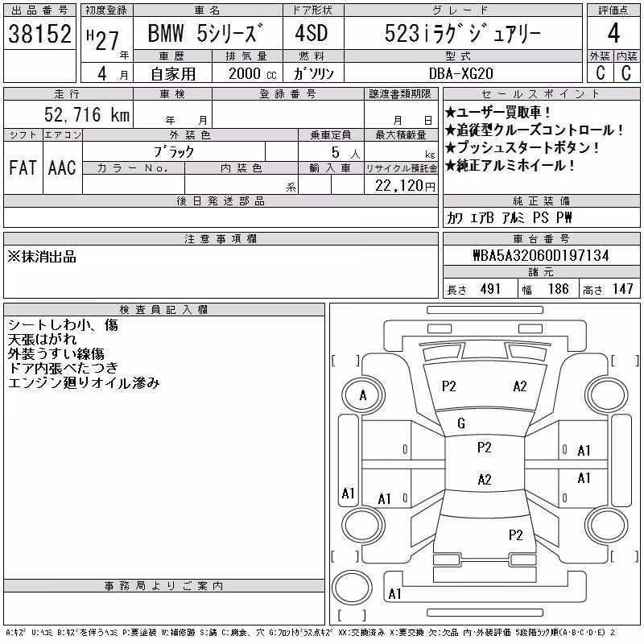Click the shift type FAT
The image size is (644, 644).
pyautogui.click(x=23, y=167)
